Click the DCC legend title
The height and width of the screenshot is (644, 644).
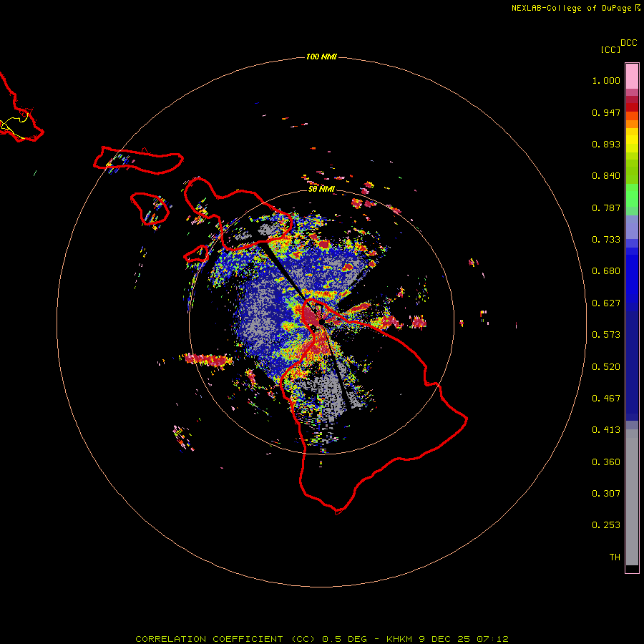click(628, 43)
